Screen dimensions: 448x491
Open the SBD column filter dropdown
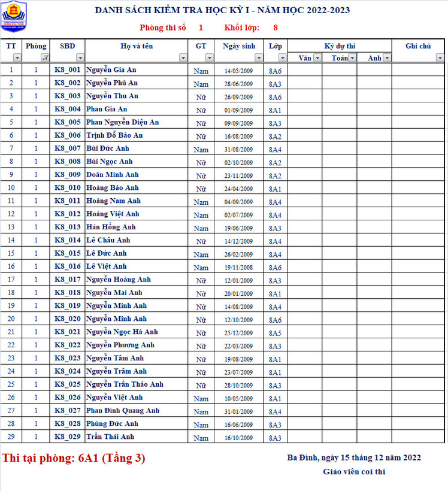(x=80, y=58)
